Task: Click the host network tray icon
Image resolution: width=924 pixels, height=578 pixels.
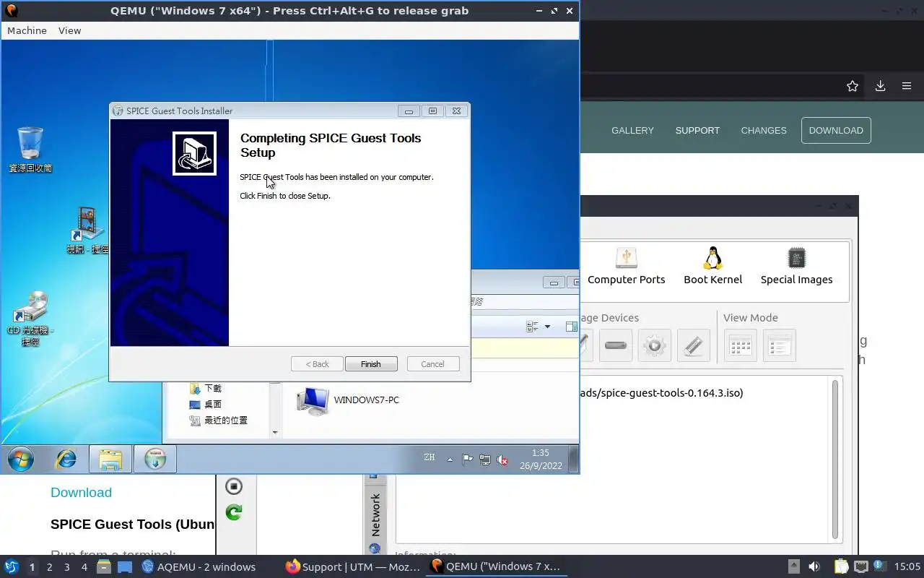Action: tap(860, 567)
